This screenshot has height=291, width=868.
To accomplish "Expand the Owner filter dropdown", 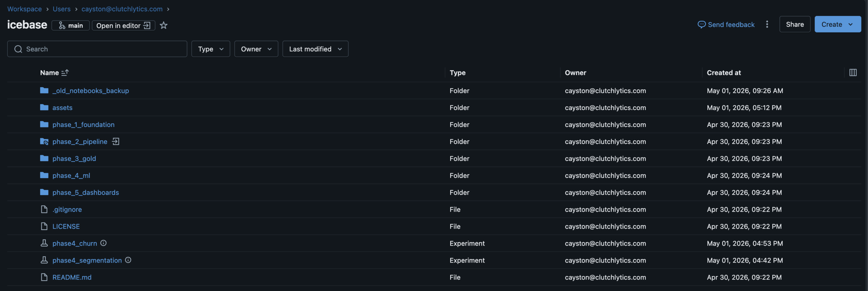I will (256, 49).
